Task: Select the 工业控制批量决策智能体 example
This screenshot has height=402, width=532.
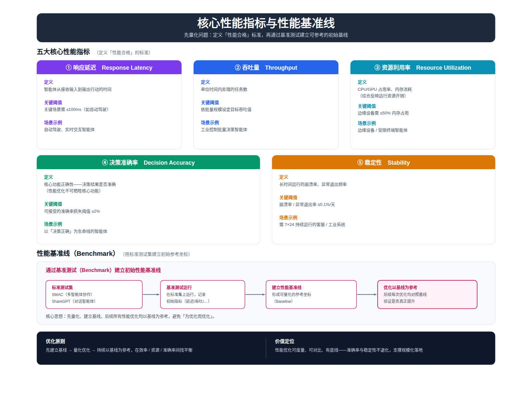Action: point(224,130)
